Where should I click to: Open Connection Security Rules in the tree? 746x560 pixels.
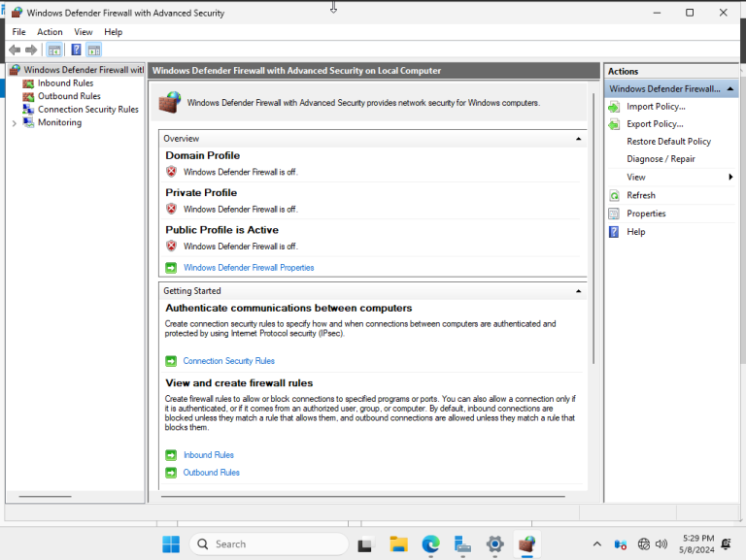click(x=88, y=110)
